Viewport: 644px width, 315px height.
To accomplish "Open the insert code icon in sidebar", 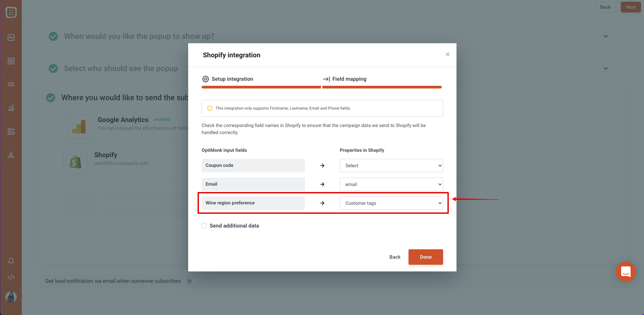I will [x=11, y=277].
